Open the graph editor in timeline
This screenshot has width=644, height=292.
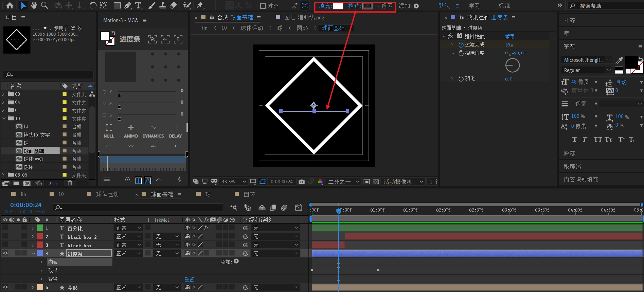pyautogui.click(x=299, y=207)
